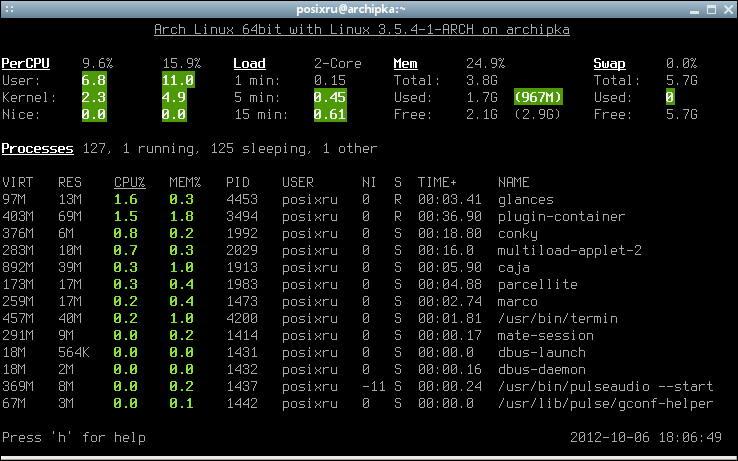This screenshot has width=738, height=461.
Task: Click the 892M VIRT value
Action: (17, 267)
